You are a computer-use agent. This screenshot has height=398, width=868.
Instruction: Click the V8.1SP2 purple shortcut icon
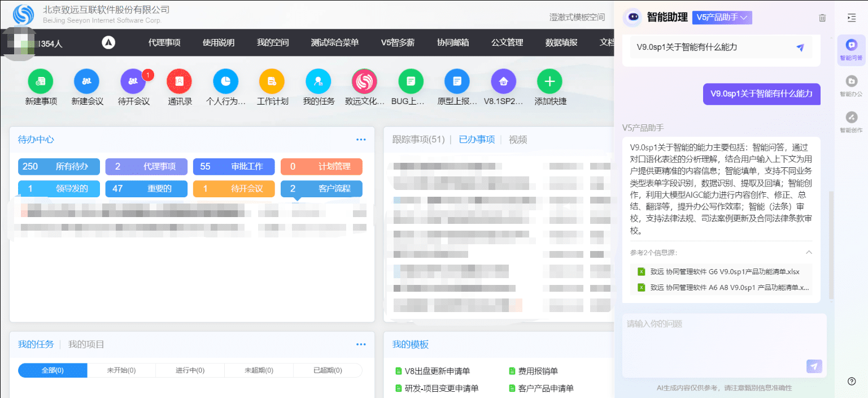pos(503,82)
